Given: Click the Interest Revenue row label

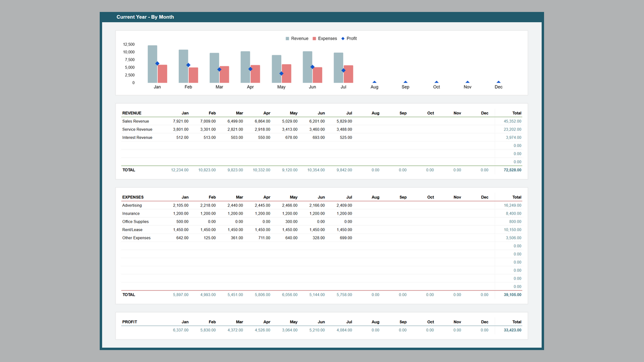Looking at the screenshot, I should point(137,138).
